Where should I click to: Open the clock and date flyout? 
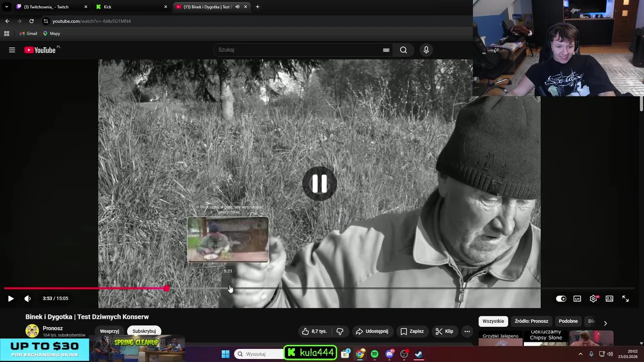(628, 354)
